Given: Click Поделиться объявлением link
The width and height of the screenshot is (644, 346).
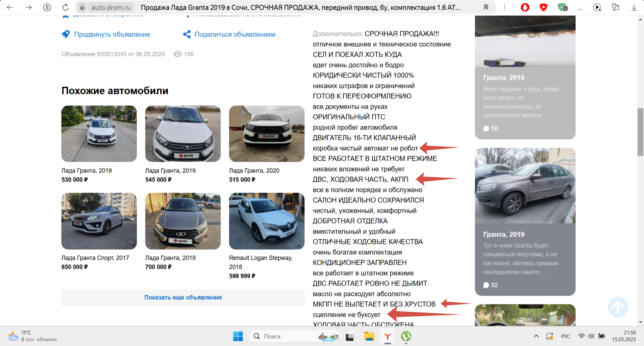Looking at the screenshot, I should [235, 34].
